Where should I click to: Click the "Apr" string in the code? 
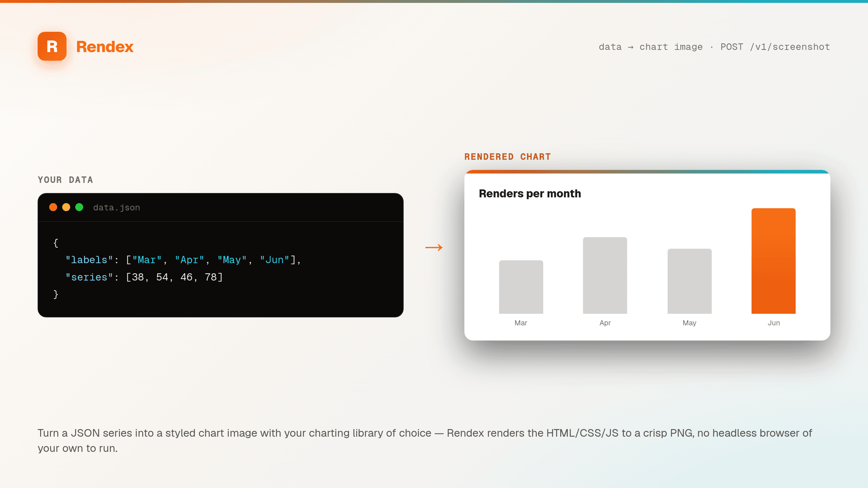click(190, 260)
